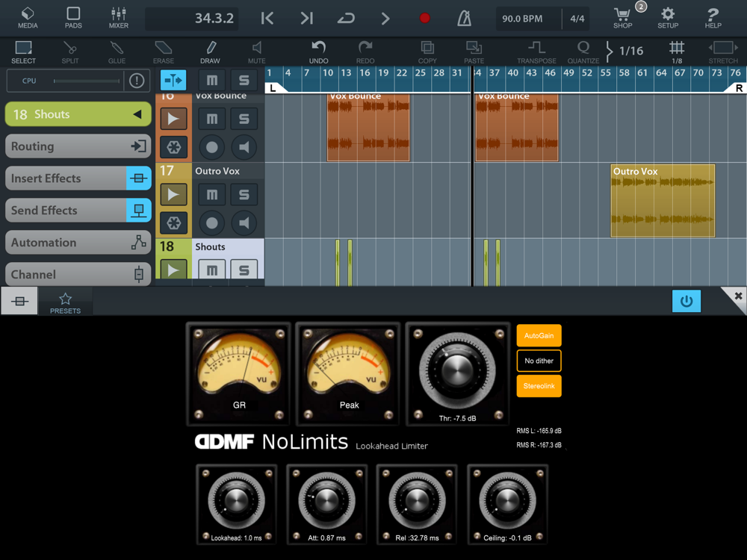Viewport: 747px width, 560px height.
Task: Expand the Routing section
Action: 78,146
